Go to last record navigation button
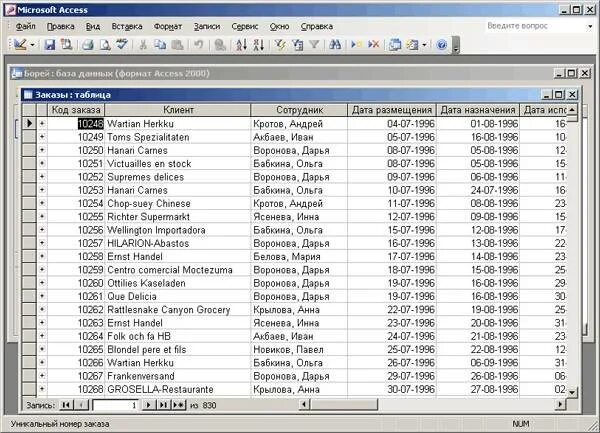The width and height of the screenshot is (600, 433). (x=163, y=405)
